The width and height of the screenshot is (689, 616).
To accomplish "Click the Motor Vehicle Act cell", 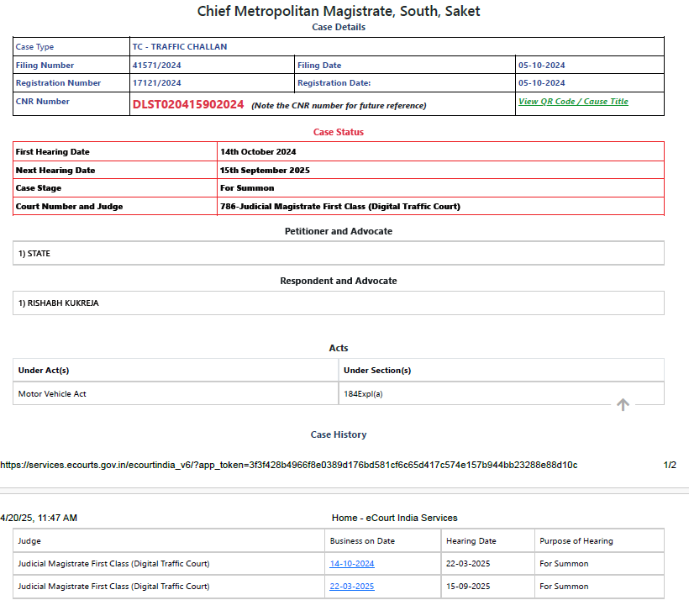I will [x=52, y=393].
